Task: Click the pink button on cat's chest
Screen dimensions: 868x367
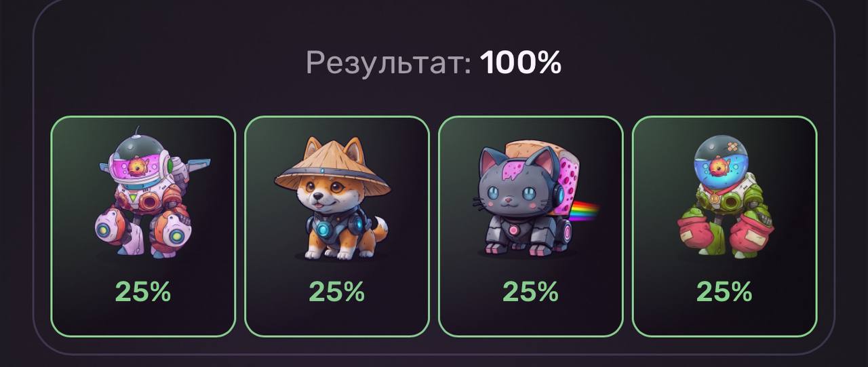Action: 513,229
